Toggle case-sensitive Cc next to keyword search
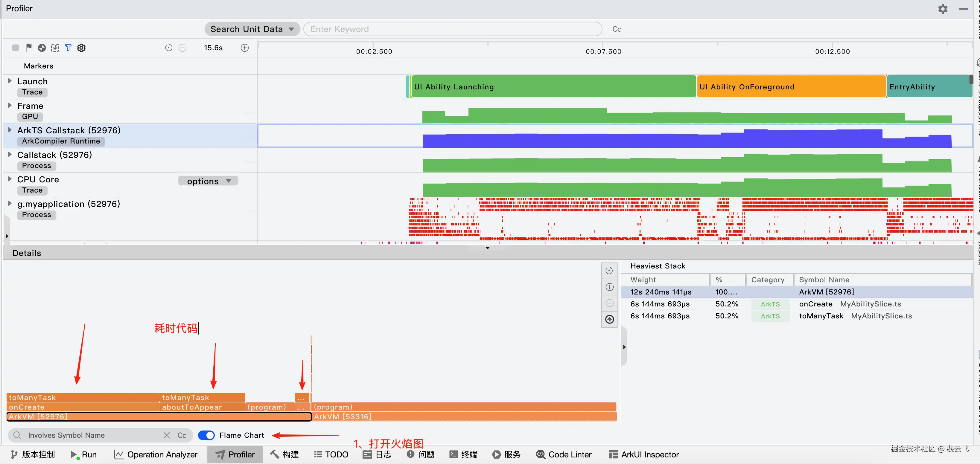 tap(616, 29)
